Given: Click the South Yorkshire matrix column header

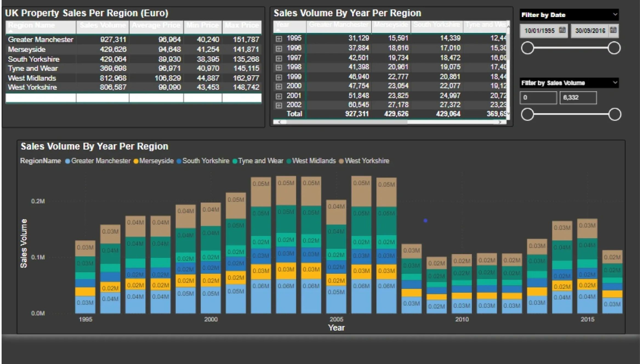Looking at the screenshot, I should [437, 26].
